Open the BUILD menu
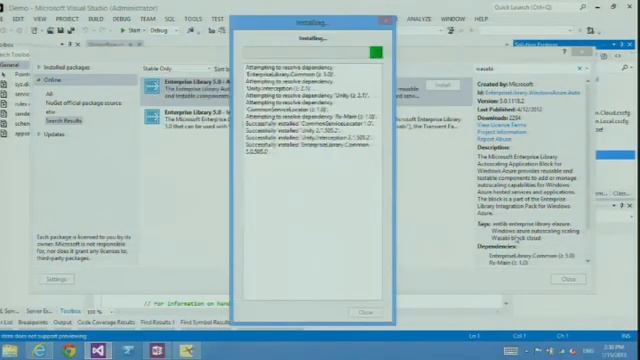The image size is (640, 360). click(96, 19)
